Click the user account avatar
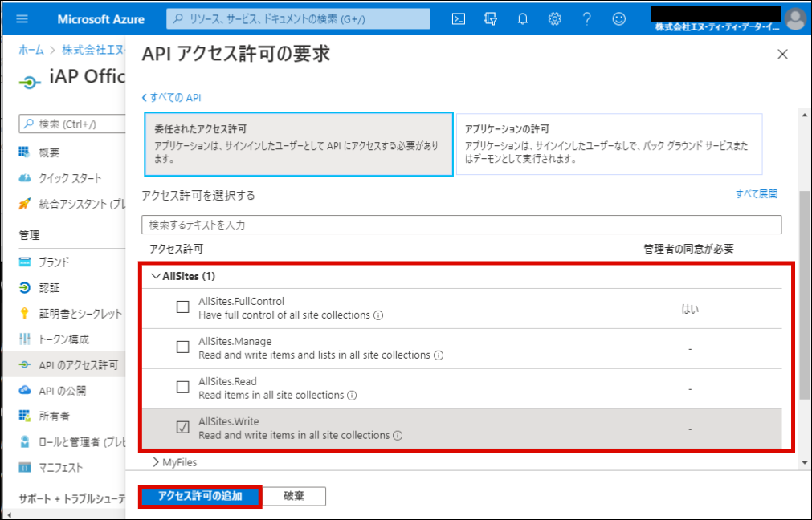 pyautogui.click(x=795, y=19)
